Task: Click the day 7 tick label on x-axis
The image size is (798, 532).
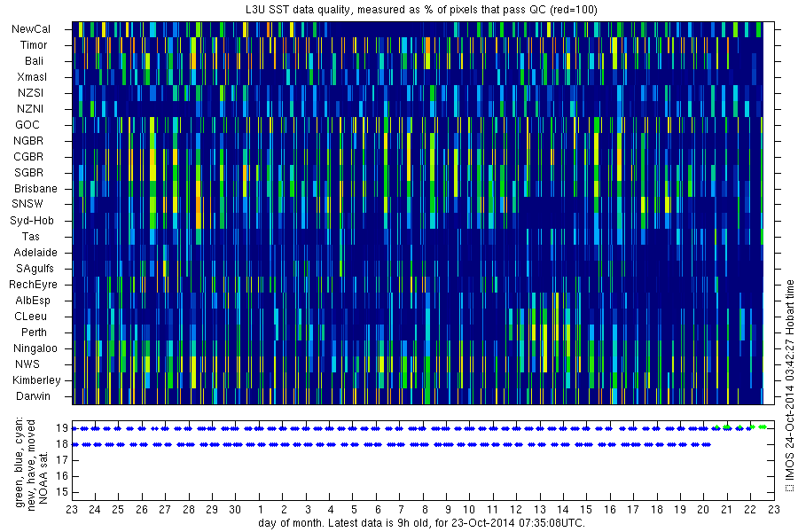Action: [x=401, y=510]
